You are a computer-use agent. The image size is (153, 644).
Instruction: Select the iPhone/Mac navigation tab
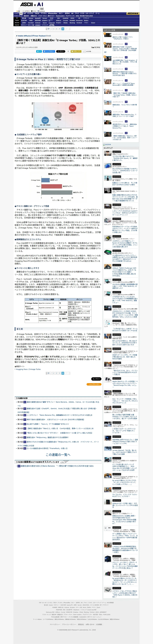(53, 13)
